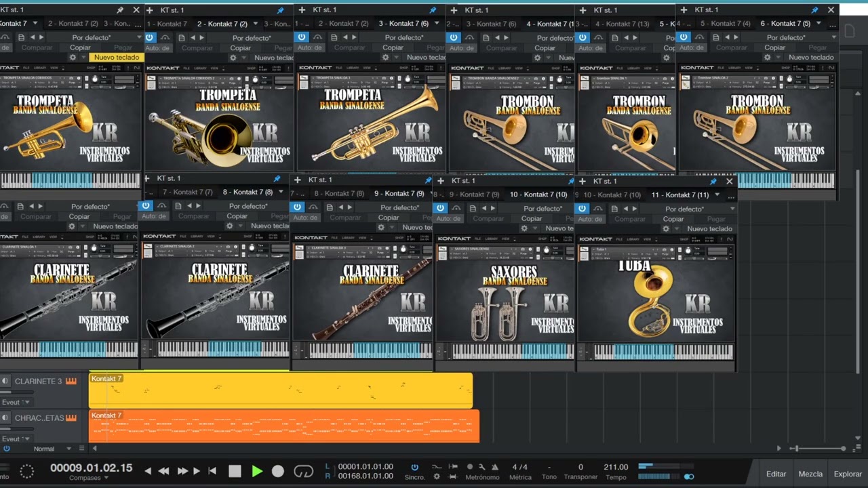
Task: Click the preset file icon in the 3 - Kontakt 7 (6) window
Action: tap(333, 38)
